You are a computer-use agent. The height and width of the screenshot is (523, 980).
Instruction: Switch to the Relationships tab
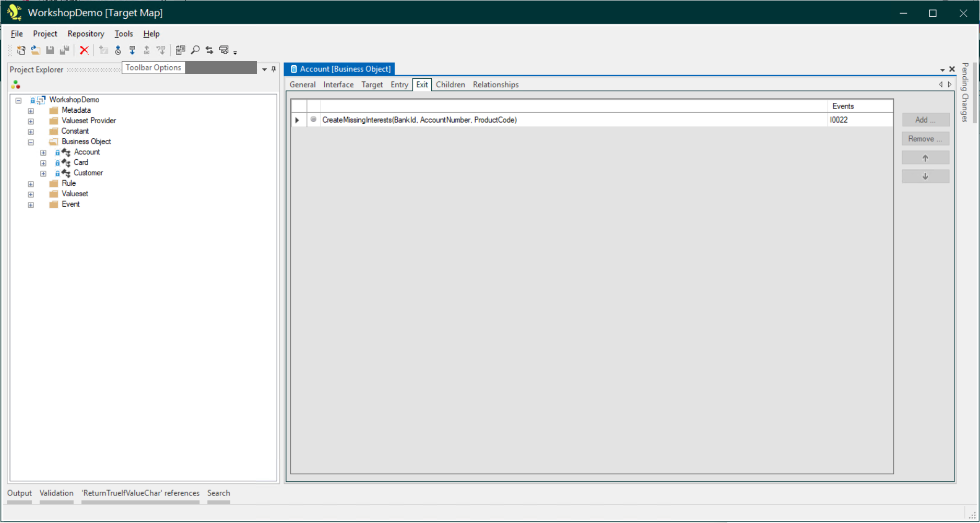point(495,85)
